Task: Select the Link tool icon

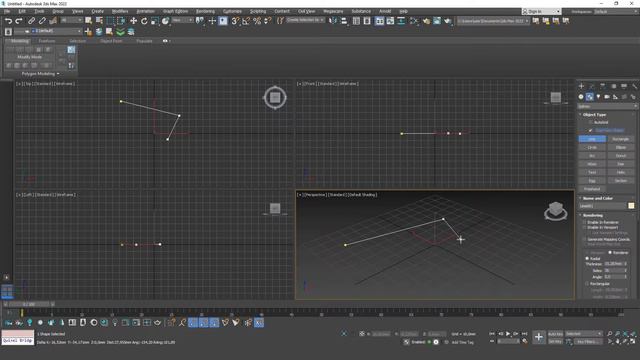Action: point(31,21)
